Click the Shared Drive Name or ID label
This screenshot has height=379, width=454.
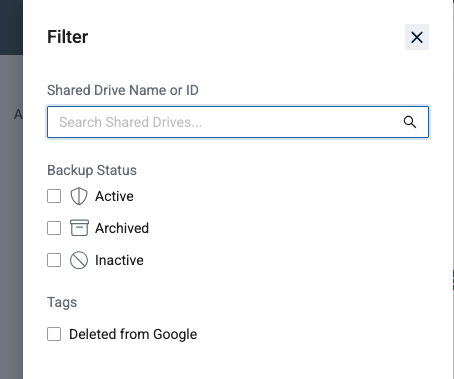(123, 90)
